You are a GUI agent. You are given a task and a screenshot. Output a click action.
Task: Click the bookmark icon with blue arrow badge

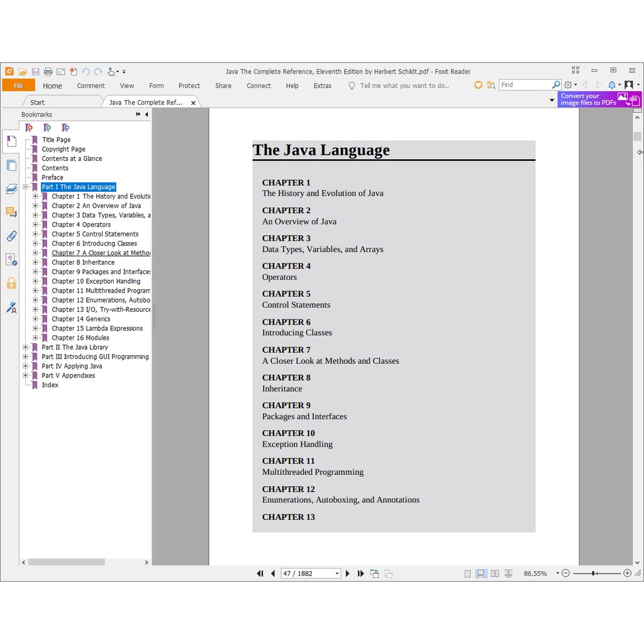[65, 128]
